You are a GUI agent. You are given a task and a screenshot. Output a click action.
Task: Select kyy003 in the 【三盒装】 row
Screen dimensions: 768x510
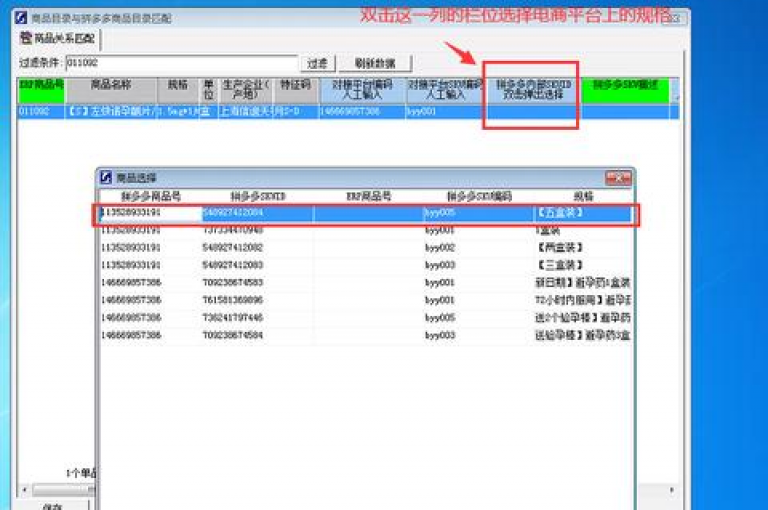pos(479,266)
